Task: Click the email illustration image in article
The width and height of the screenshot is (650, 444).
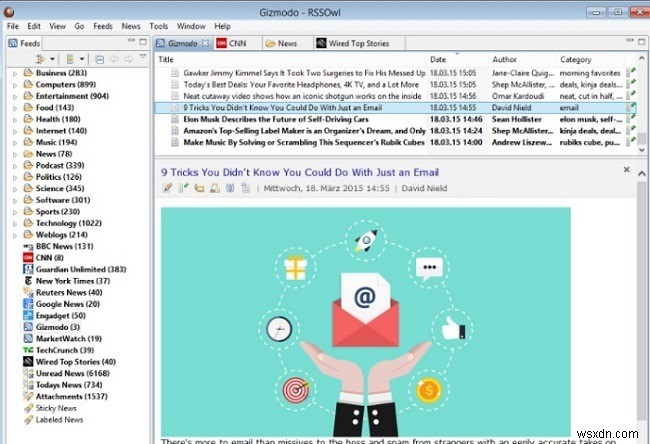Action: pyautogui.click(x=366, y=322)
